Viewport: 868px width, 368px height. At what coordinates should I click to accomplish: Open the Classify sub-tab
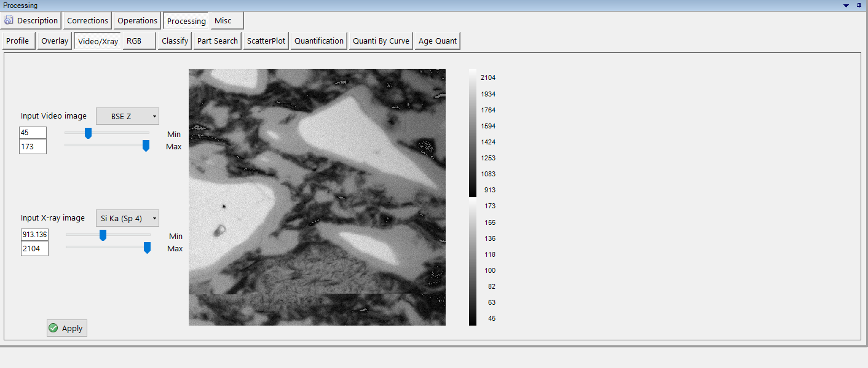[175, 41]
